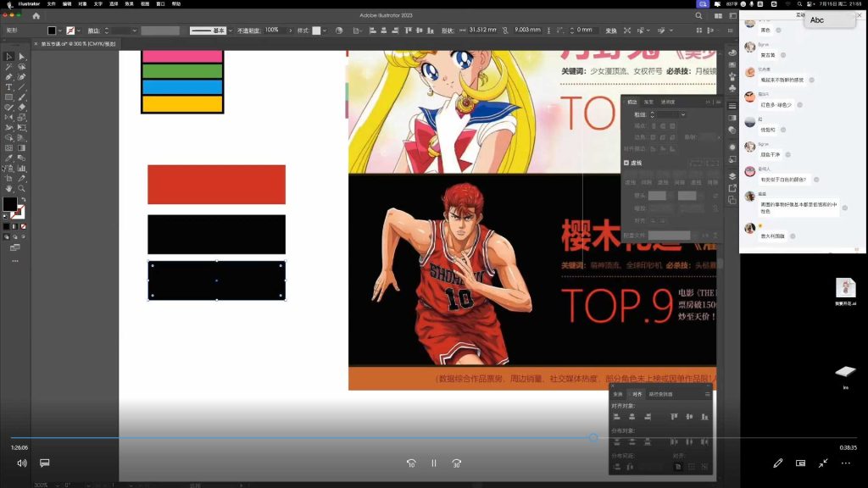The image size is (868, 488).
Task: Click the black fill swatch in toolbar
Action: (x=9, y=203)
